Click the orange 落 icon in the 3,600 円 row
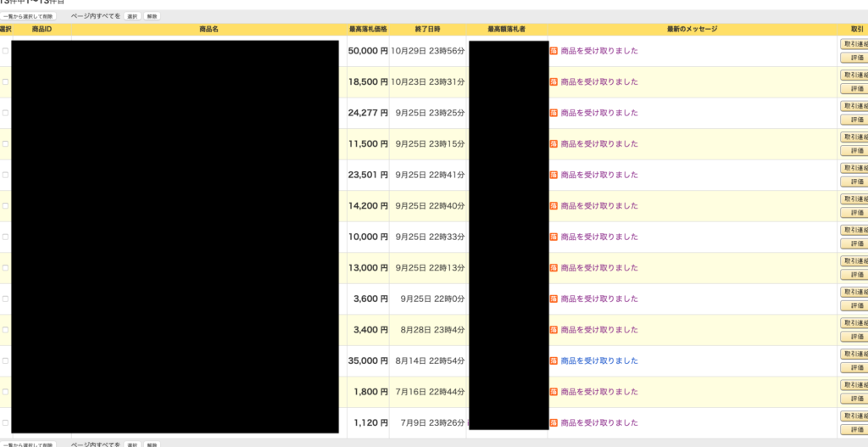The height and width of the screenshot is (447, 868). (x=554, y=299)
